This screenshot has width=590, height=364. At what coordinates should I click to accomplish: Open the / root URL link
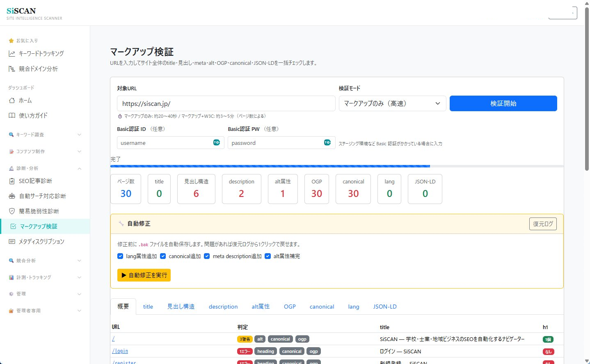click(113, 339)
